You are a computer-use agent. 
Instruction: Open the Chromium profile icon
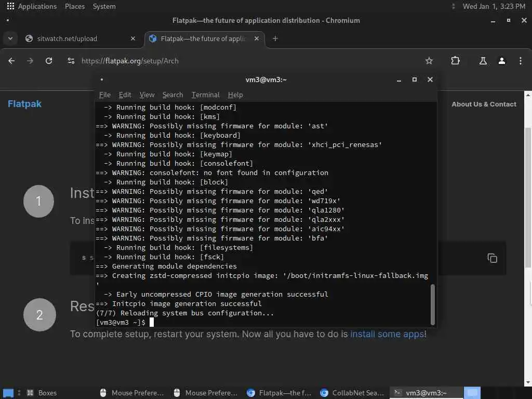(502, 61)
